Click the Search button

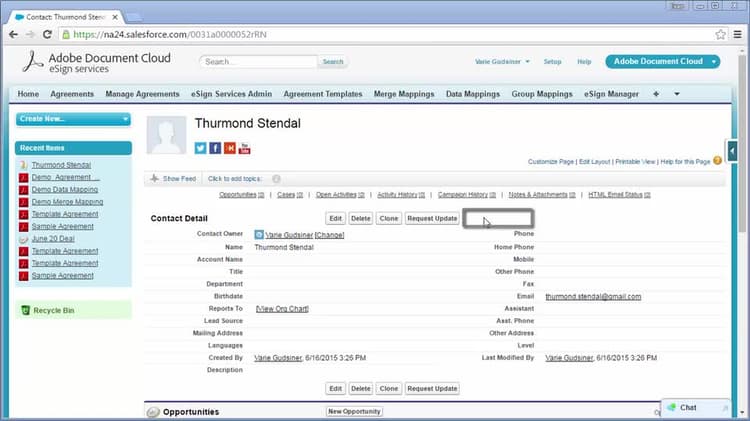(333, 62)
